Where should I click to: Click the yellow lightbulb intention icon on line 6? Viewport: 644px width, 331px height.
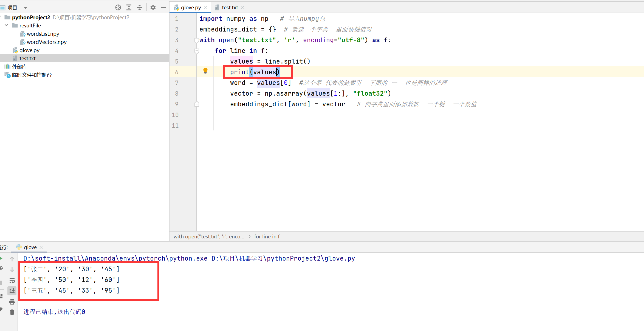pos(205,71)
